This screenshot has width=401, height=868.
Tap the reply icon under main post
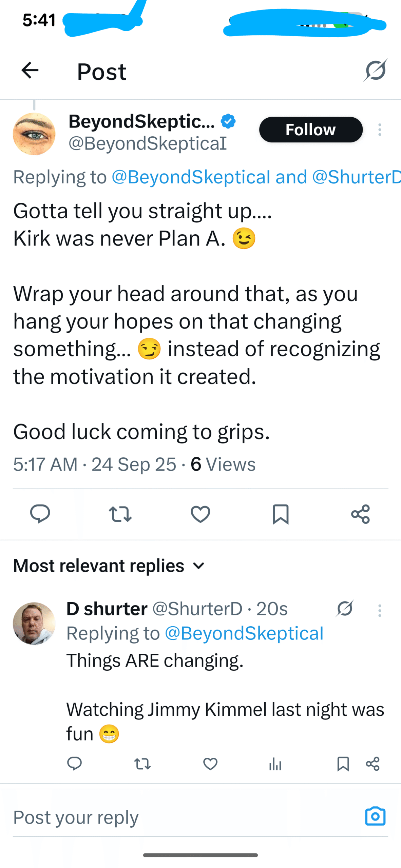40,514
